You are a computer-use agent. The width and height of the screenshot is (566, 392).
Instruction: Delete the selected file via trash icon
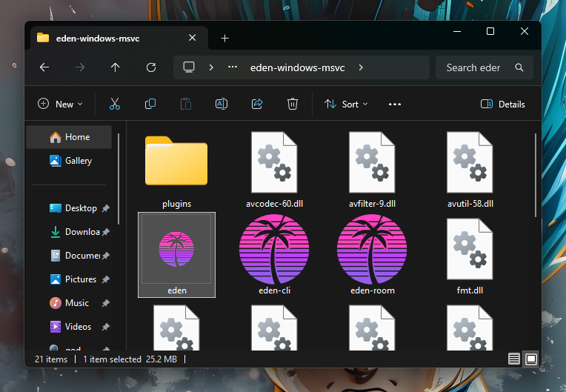click(293, 104)
